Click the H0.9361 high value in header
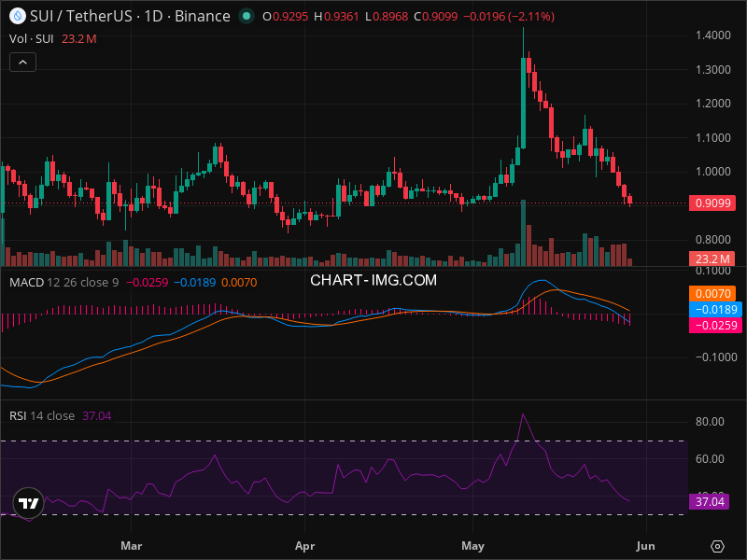The image size is (747, 560). 336,16
